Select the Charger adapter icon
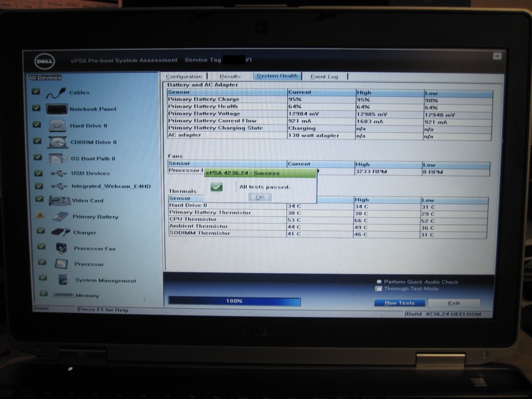This screenshot has height=399, width=532. [61, 232]
